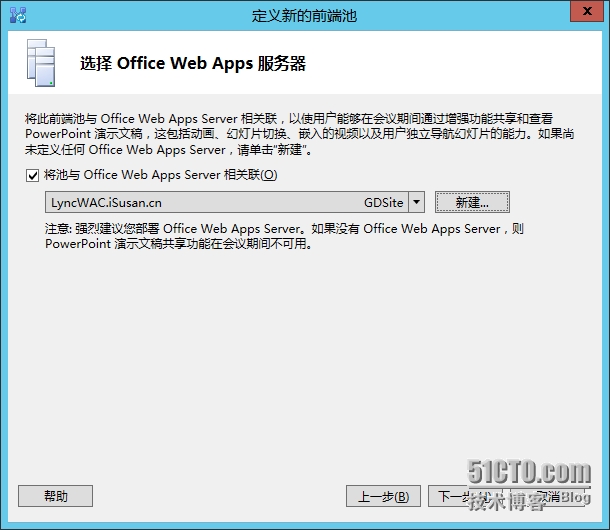Click the GDSite site label in combo box
The height and width of the screenshot is (530, 610).
tap(384, 202)
